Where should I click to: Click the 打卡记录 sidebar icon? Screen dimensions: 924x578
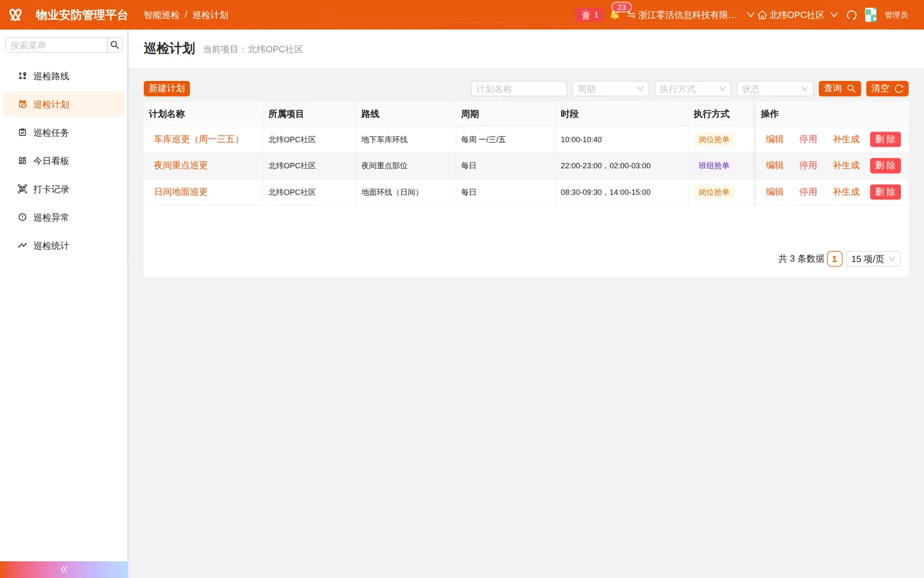(x=22, y=189)
